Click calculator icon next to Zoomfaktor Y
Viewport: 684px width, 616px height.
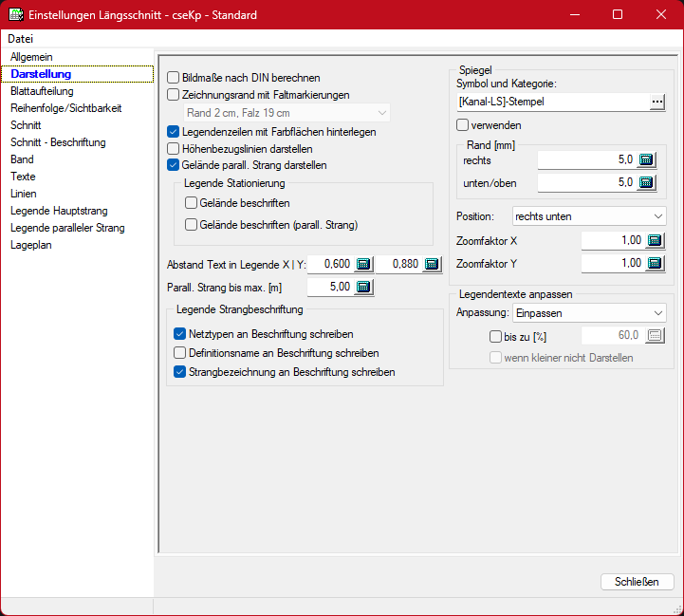pyautogui.click(x=655, y=263)
